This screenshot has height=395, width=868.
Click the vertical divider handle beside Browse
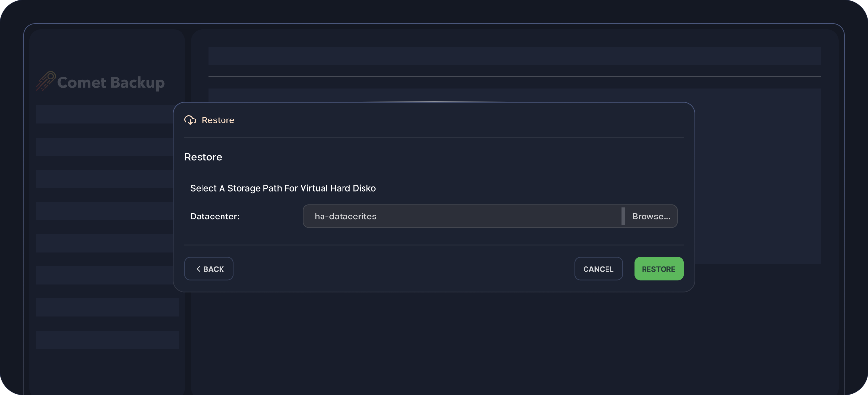pos(623,216)
